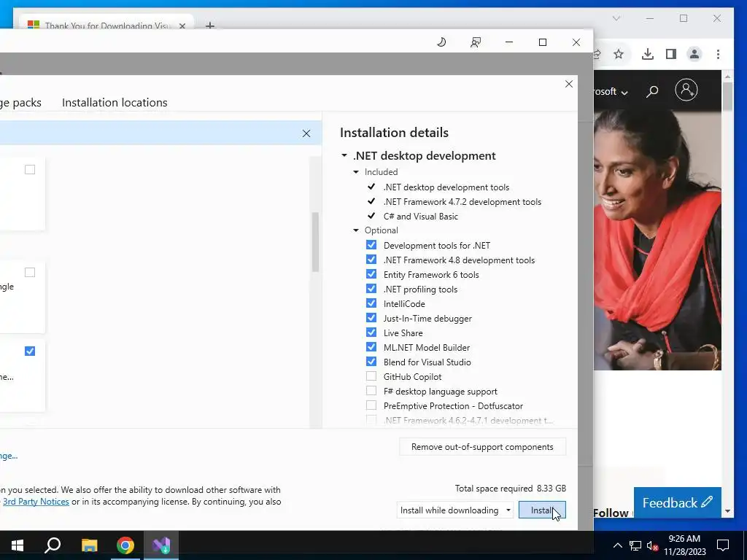Select .NET desktop development tools text
Image resolution: width=747 pixels, height=560 pixels.
446,187
